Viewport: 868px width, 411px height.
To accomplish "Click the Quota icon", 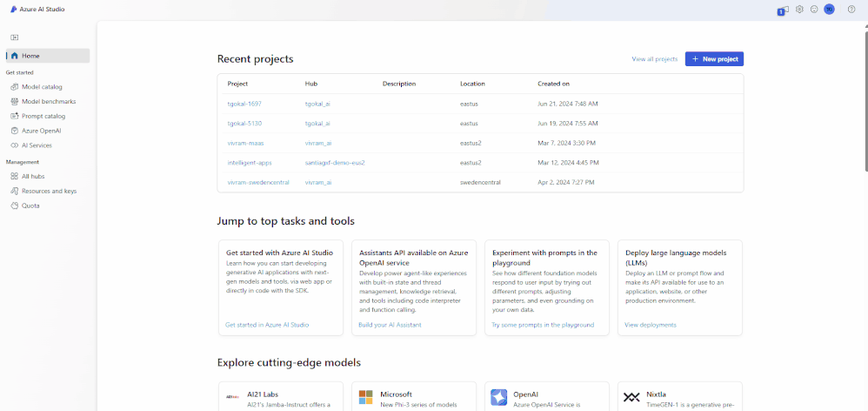I will pos(15,205).
